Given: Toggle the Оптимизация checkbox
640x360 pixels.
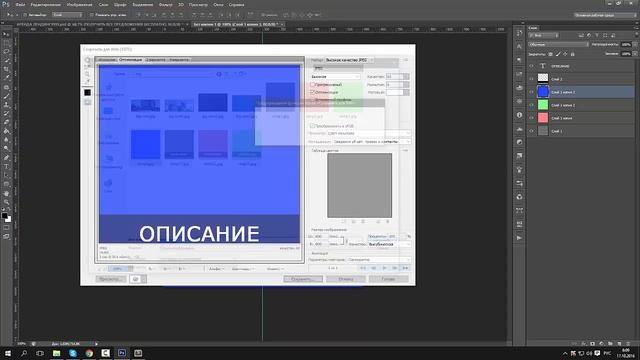Looking at the screenshot, I should 312,92.
